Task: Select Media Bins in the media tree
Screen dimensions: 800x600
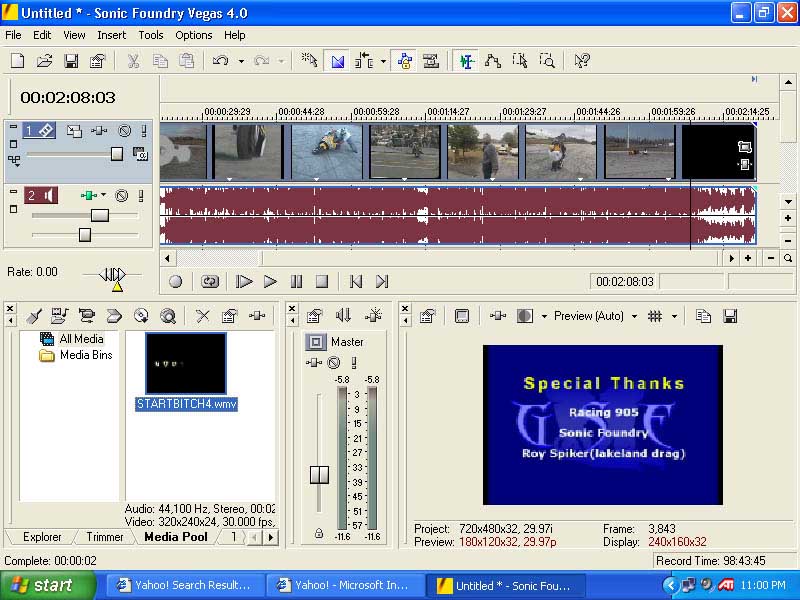Action: point(85,355)
